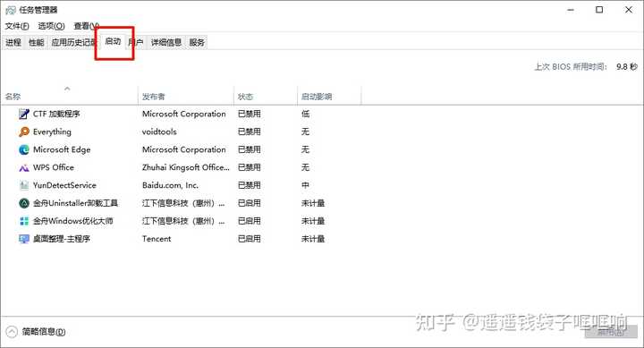644x348 pixels.
Task: Switch to the 应用历史记录 tab
Action: click(73, 42)
